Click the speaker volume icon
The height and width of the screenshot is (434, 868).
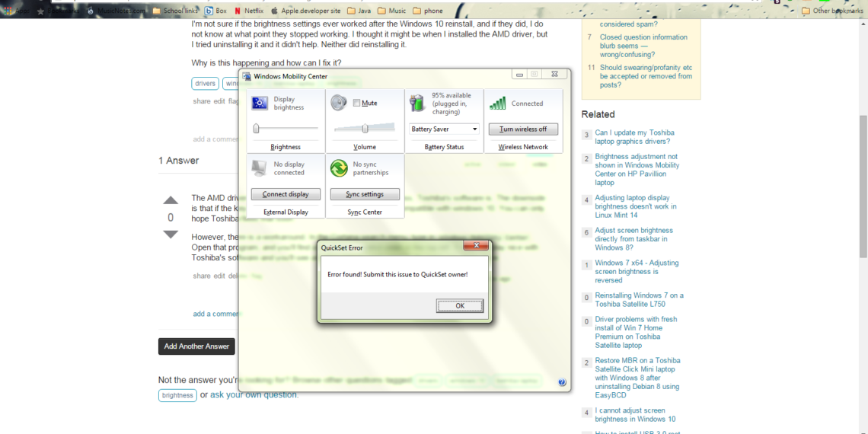(338, 103)
